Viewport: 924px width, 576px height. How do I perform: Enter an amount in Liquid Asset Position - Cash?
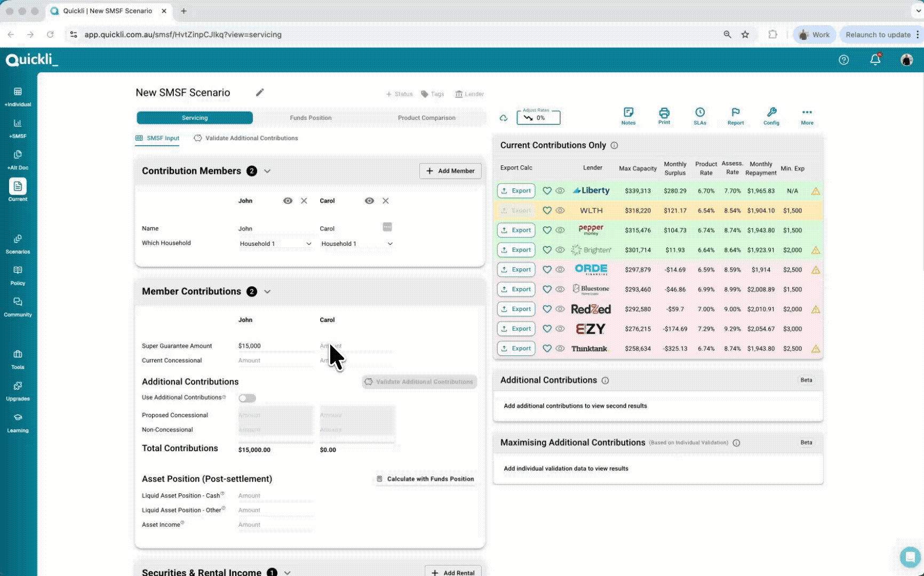pos(275,495)
